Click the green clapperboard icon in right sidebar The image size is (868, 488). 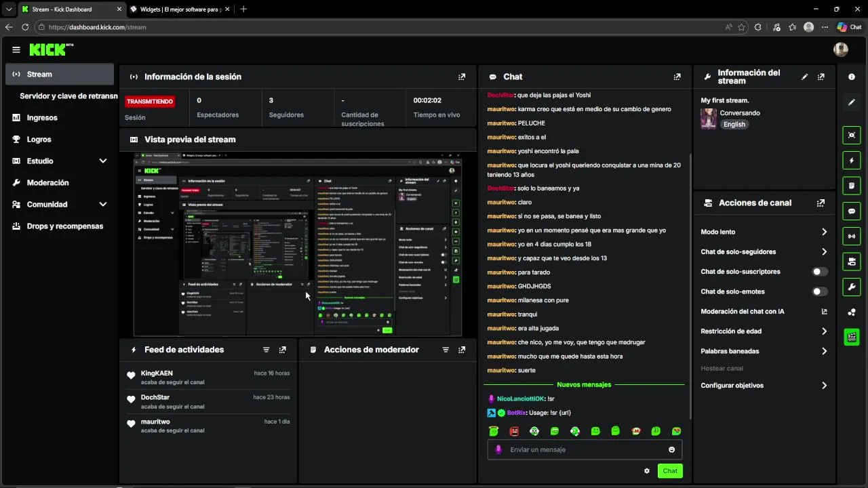852,337
